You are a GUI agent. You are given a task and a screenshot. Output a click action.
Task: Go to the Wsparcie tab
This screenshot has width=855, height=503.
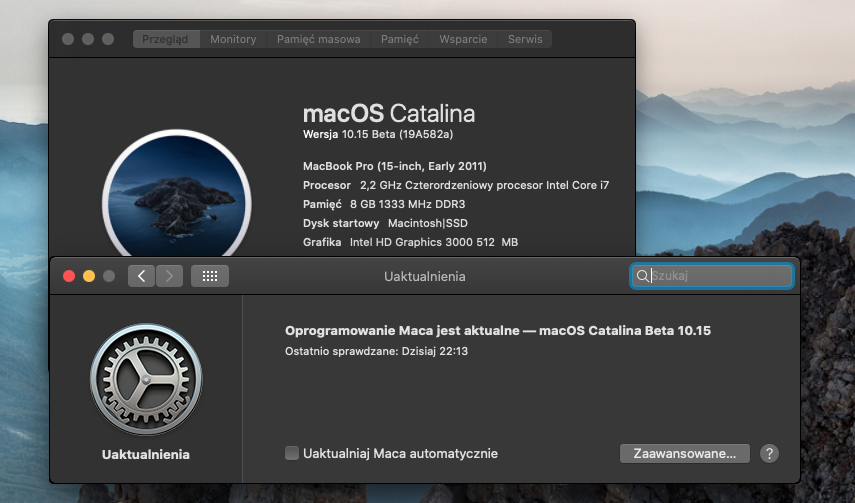point(463,39)
